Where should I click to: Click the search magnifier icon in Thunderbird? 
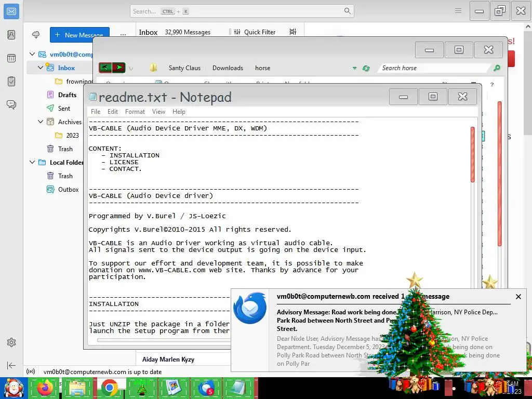point(347,11)
